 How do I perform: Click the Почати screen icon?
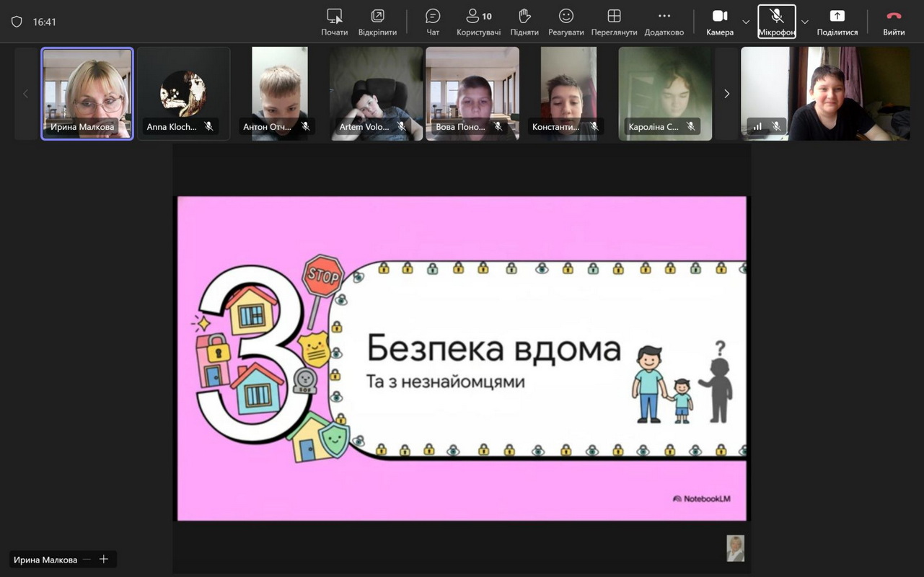click(x=334, y=17)
